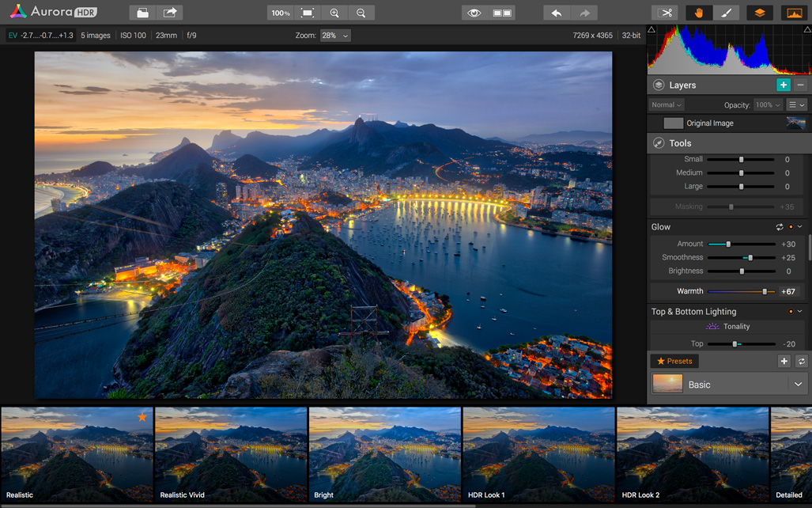Select the Crop scissors tool
This screenshot has width=812, height=508.
click(666, 13)
